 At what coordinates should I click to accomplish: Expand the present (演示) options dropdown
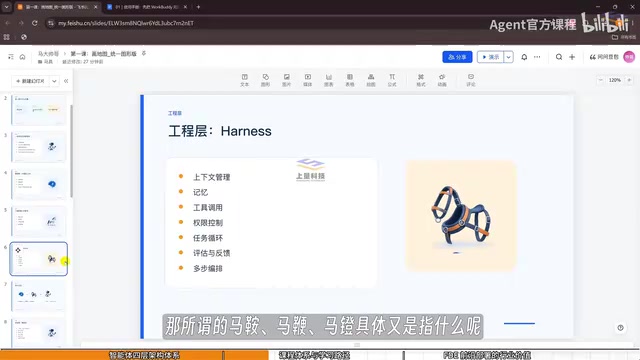tap(509, 57)
